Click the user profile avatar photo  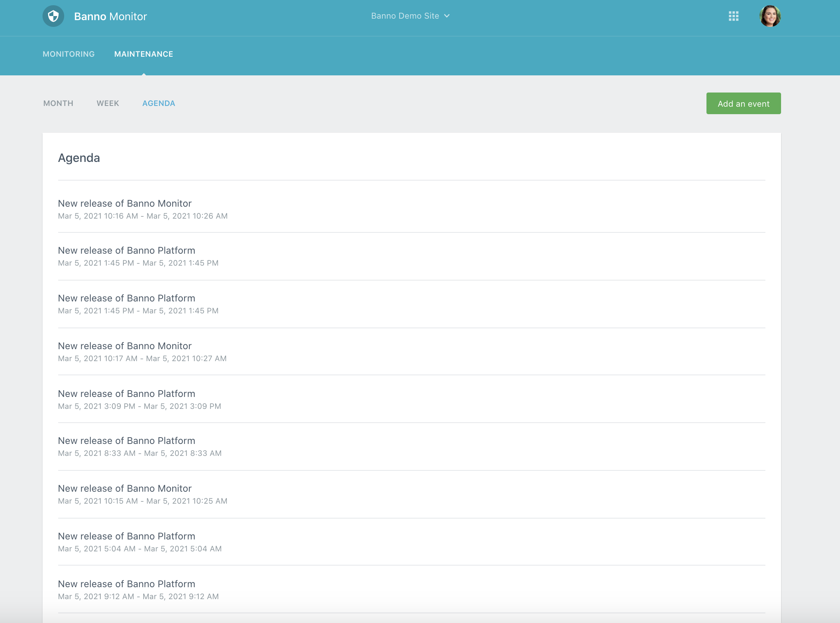click(x=770, y=16)
